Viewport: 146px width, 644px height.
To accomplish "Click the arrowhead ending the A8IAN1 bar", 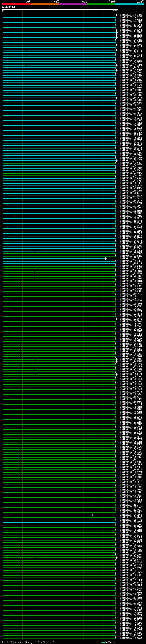I will (117, 15).
